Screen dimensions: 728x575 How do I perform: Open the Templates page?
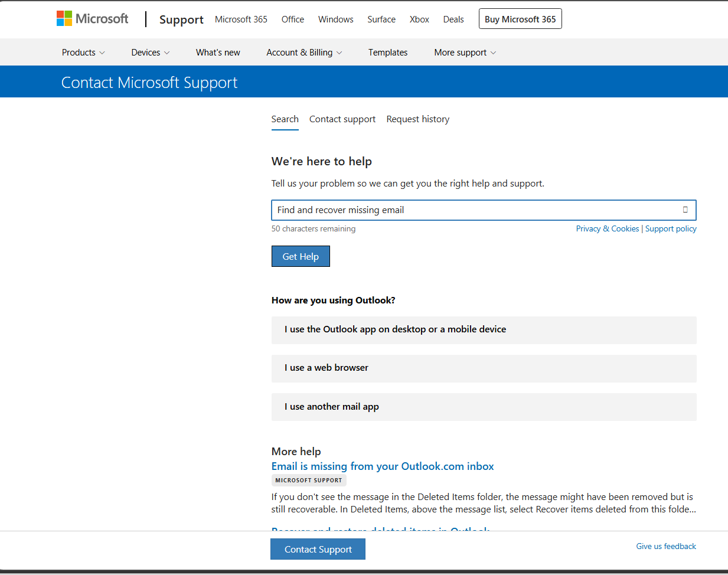tap(388, 53)
